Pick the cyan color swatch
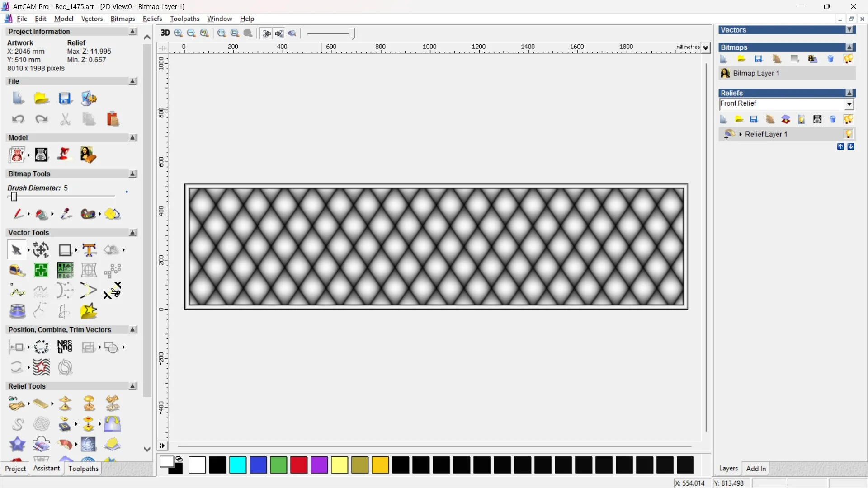Viewport: 868px width, 488px height. [x=238, y=465]
